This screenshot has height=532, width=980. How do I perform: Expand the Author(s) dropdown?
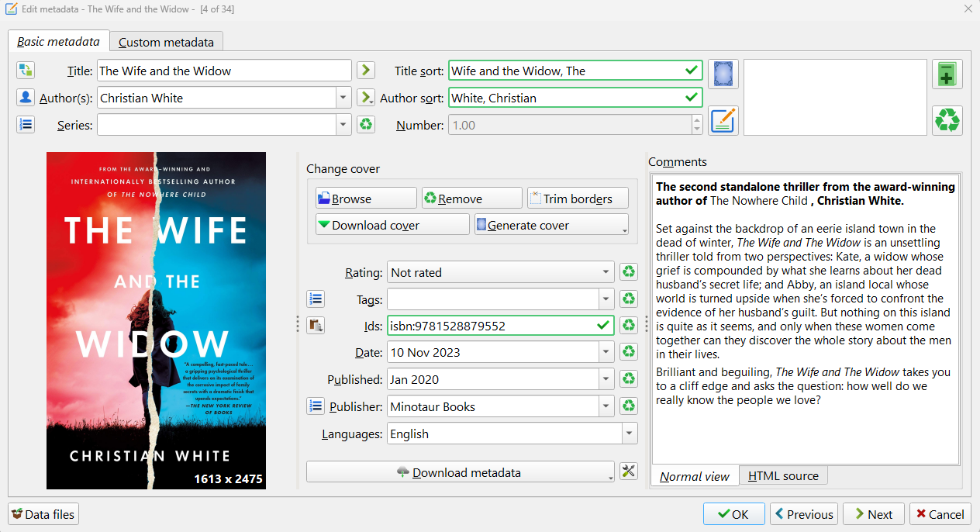[x=343, y=98]
